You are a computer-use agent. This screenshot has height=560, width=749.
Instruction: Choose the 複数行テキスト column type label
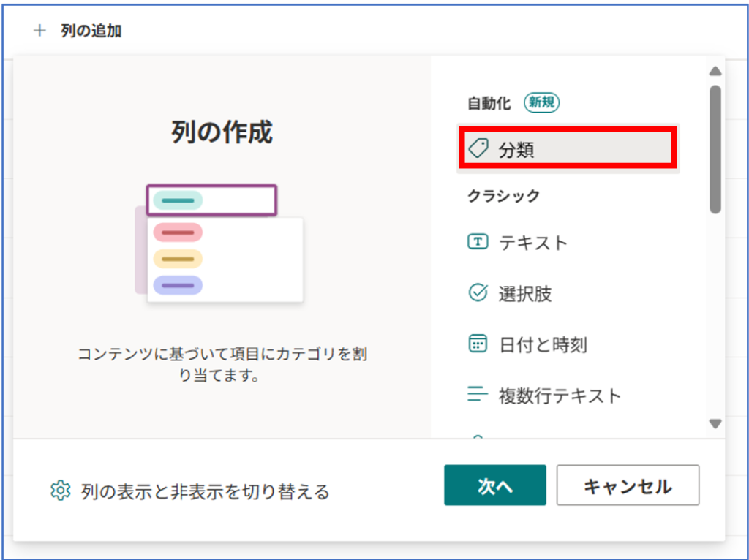tap(560, 396)
